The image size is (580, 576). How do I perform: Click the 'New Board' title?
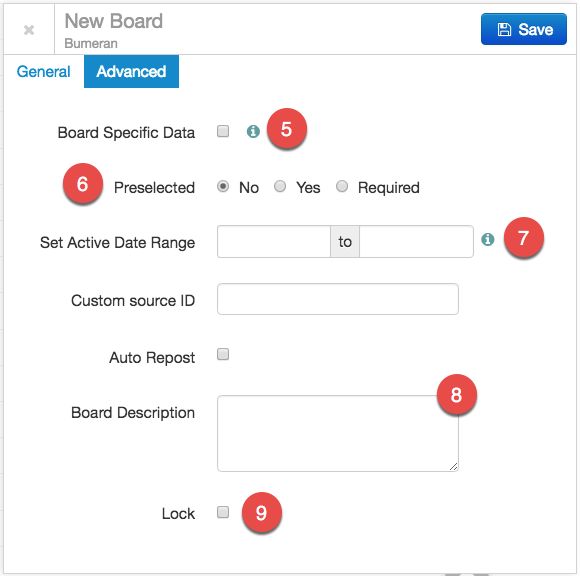coord(114,21)
